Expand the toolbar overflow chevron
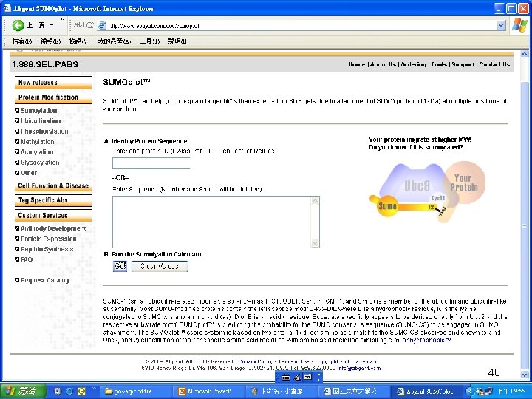Viewport: 532px width, 399px height. click(62, 19)
